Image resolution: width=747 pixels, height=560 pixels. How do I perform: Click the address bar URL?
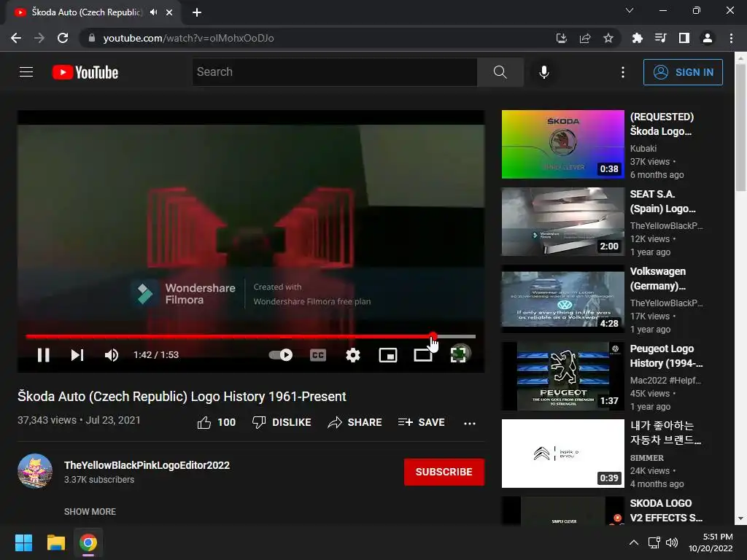tap(189, 38)
